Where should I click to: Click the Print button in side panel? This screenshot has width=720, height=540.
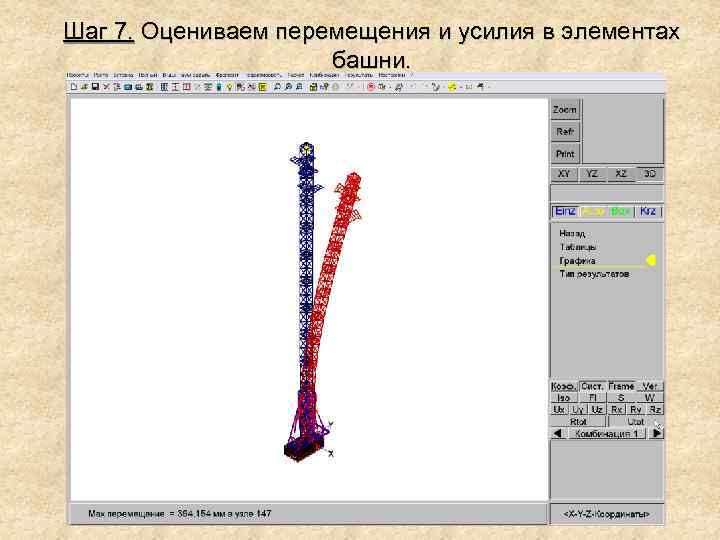click(565, 154)
